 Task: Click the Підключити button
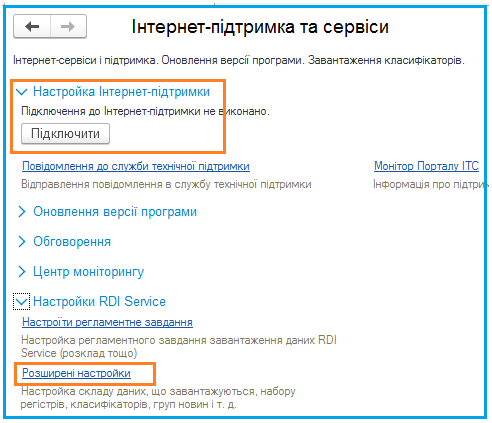coord(65,134)
